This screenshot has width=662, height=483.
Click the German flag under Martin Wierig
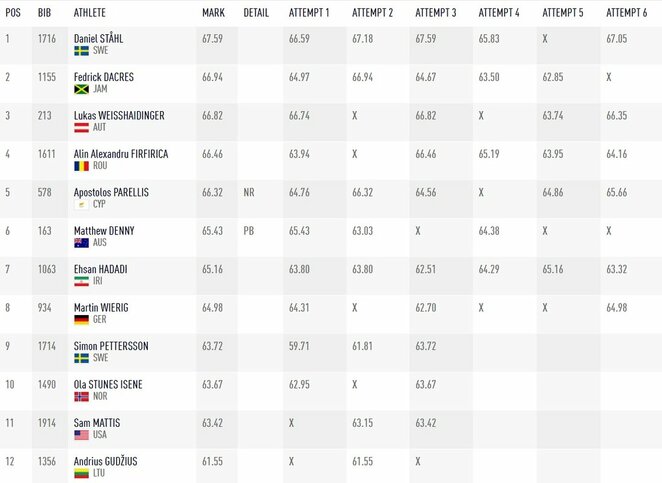pyautogui.click(x=81, y=320)
